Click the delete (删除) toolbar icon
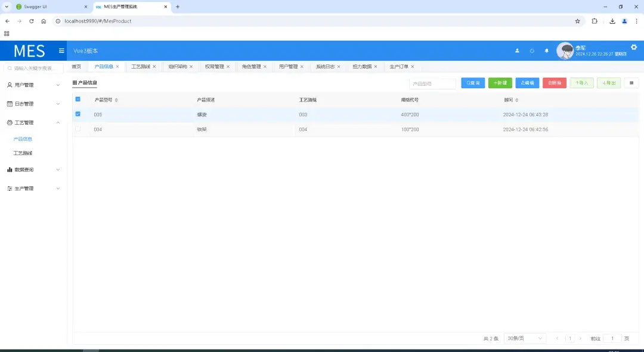This screenshot has height=352, width=644. tap(549, 83)
